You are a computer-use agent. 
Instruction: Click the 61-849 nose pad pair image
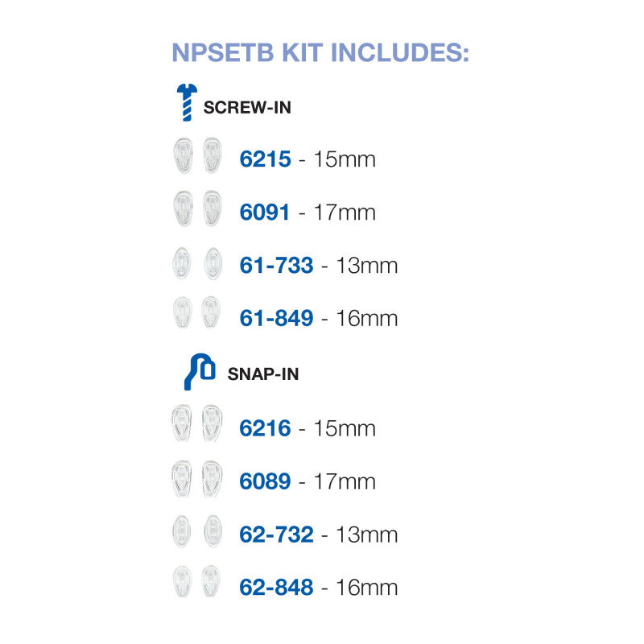pos(197,313)
